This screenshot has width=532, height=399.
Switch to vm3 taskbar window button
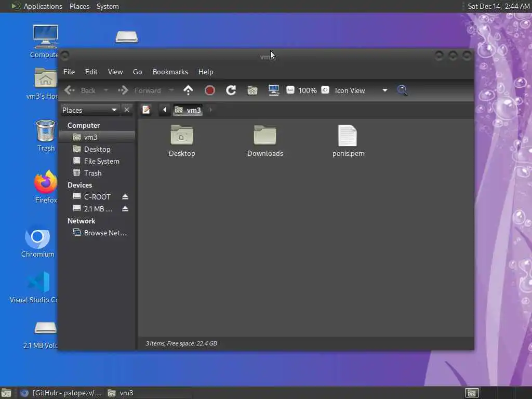(x=148, y=393)
